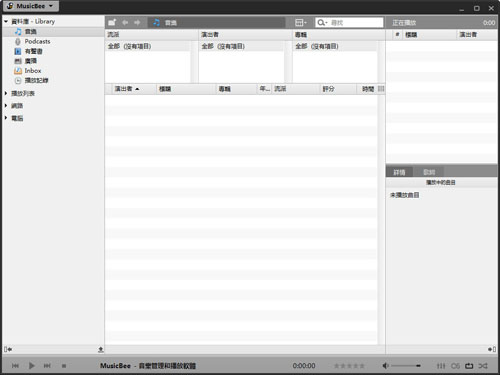Open the MusicBee main menu dropdown
This screenshot has height=375, width=500.
(x=31, y=6)
